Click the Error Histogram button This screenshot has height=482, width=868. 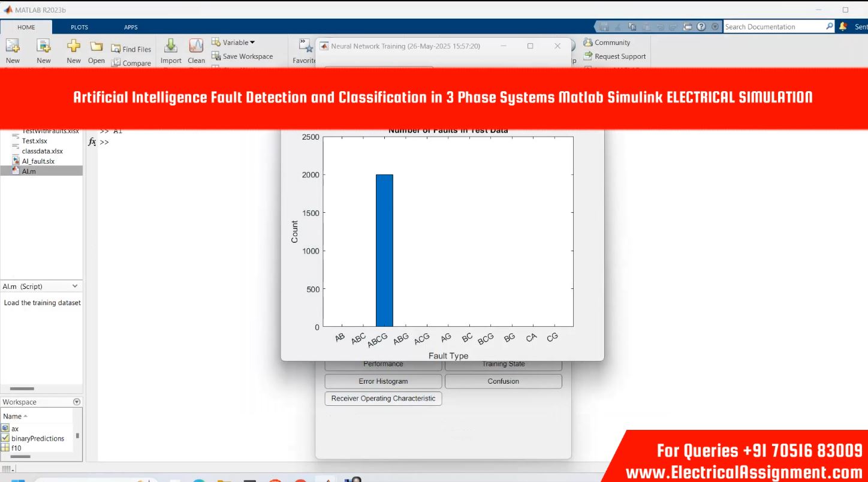(383, 381)
